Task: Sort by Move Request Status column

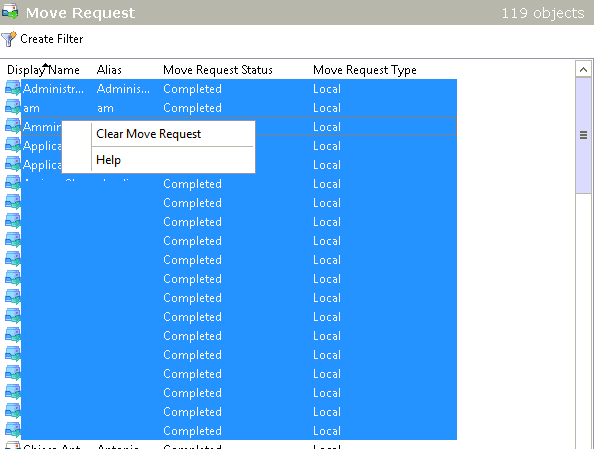Action: point(218,70)
